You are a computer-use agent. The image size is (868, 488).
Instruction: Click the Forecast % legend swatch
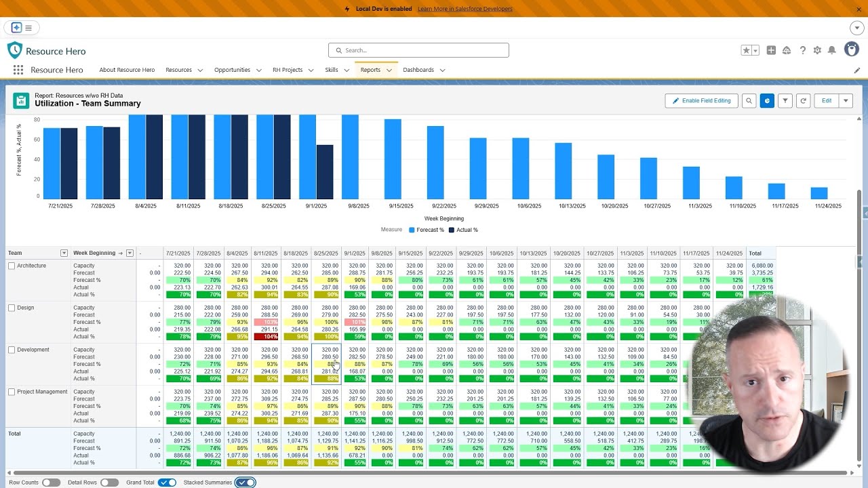coord(412,230)
